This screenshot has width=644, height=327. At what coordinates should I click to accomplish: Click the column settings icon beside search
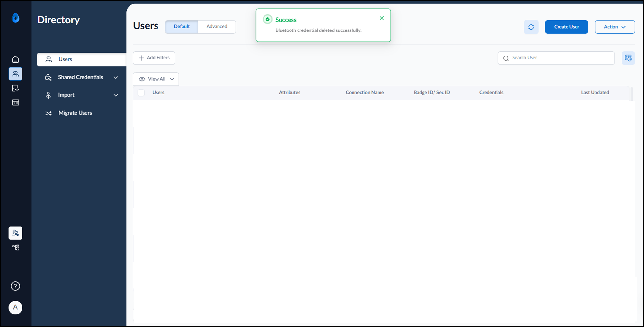pos(628,58)
